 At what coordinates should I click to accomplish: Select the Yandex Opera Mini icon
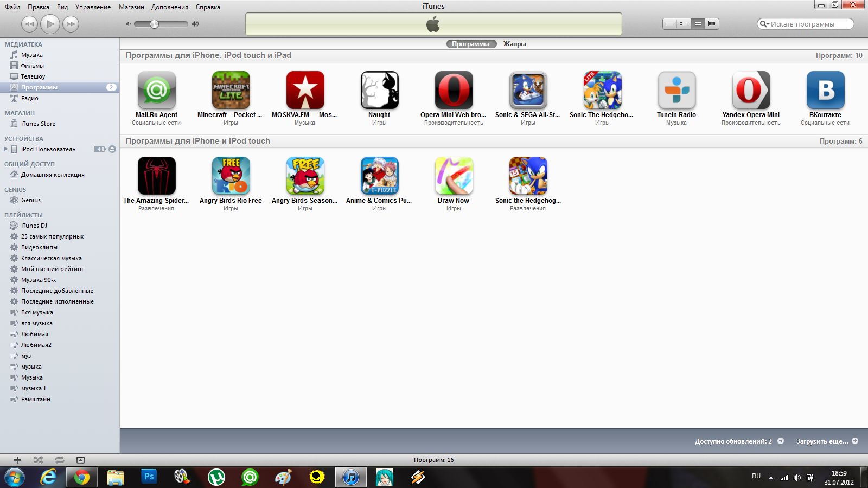(751, 90)
